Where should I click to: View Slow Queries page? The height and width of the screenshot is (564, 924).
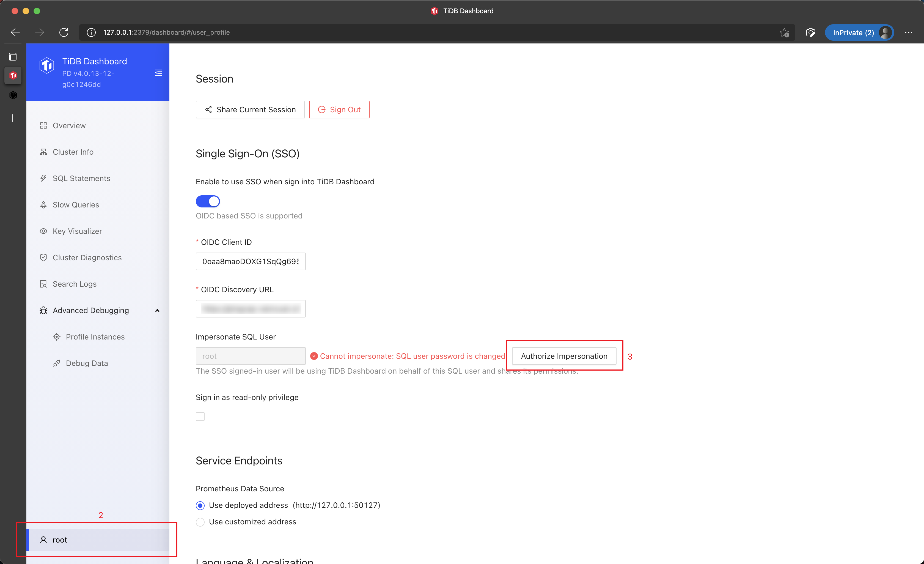coord(76,204)
